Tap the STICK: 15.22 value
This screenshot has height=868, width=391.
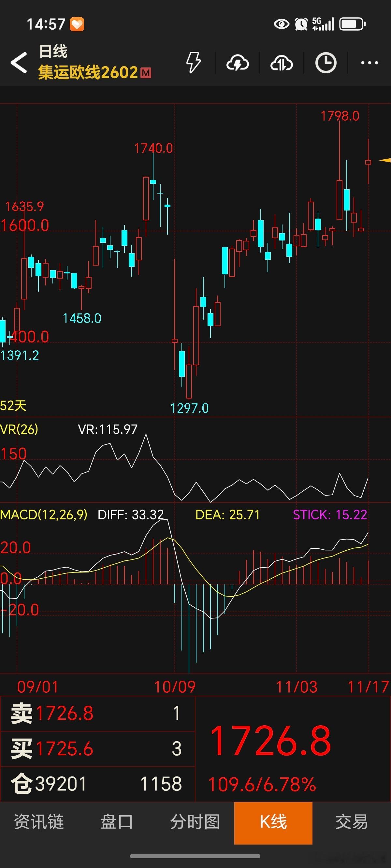tap(330, 514)
